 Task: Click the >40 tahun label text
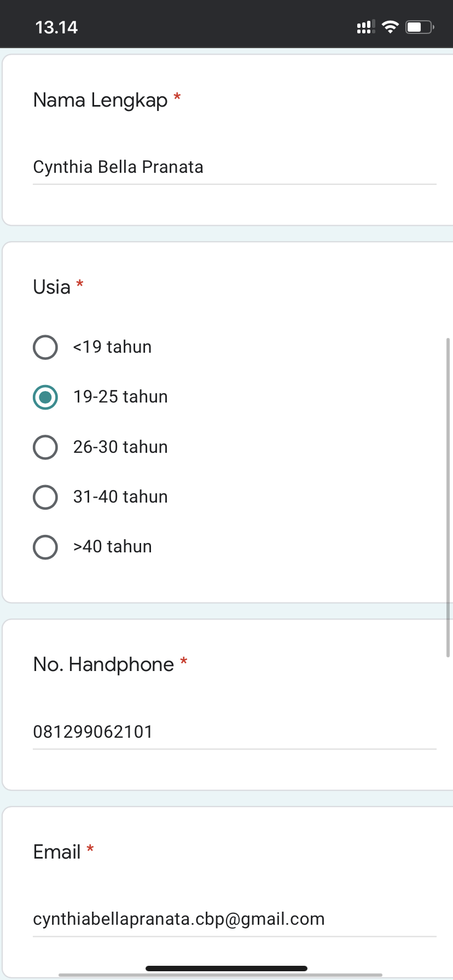tap(113, 547)
